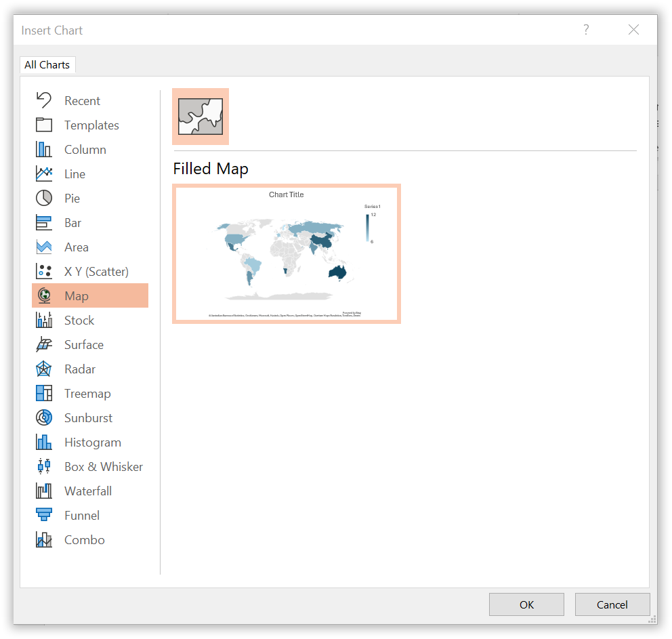Image resolution: width=672 pixels, height=639 pixels.
Task: Open the Templates folder icon
Action: 44,125
